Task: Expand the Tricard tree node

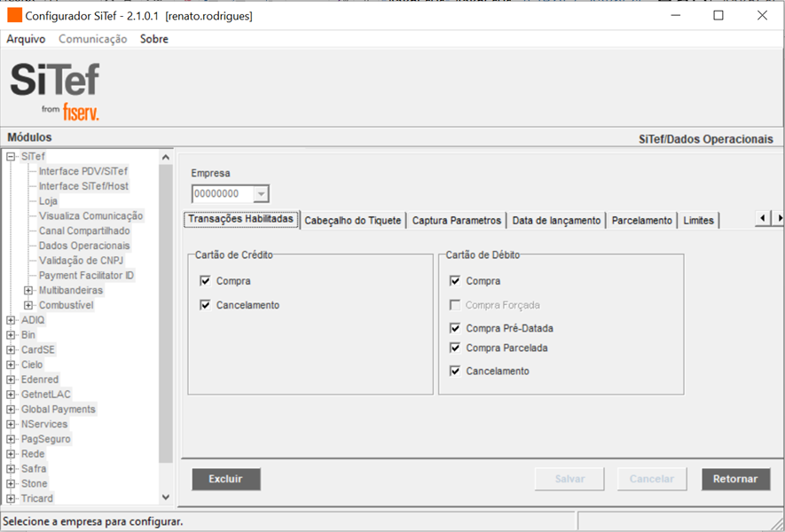Action: click(x=11, y=498)
